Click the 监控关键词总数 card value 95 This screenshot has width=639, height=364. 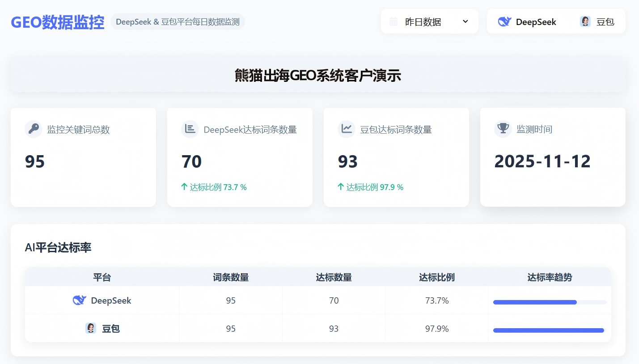pos(35,161)
